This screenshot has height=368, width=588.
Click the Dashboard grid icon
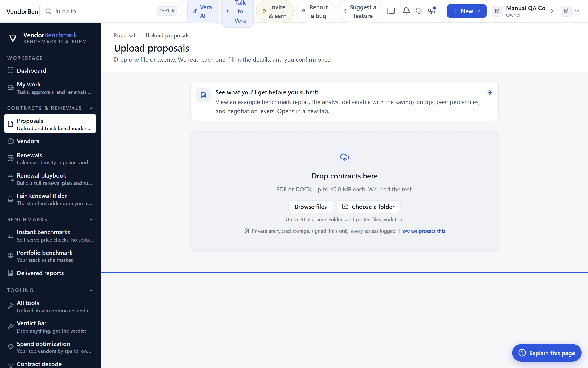pos(10,70)
